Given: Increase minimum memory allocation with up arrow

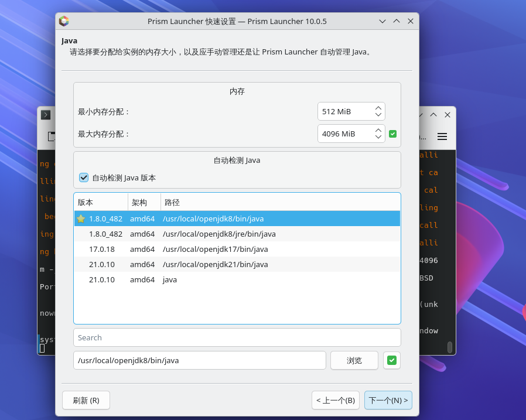Looking at the screenshot, I should pyautogui.click(x=378, y=108).
